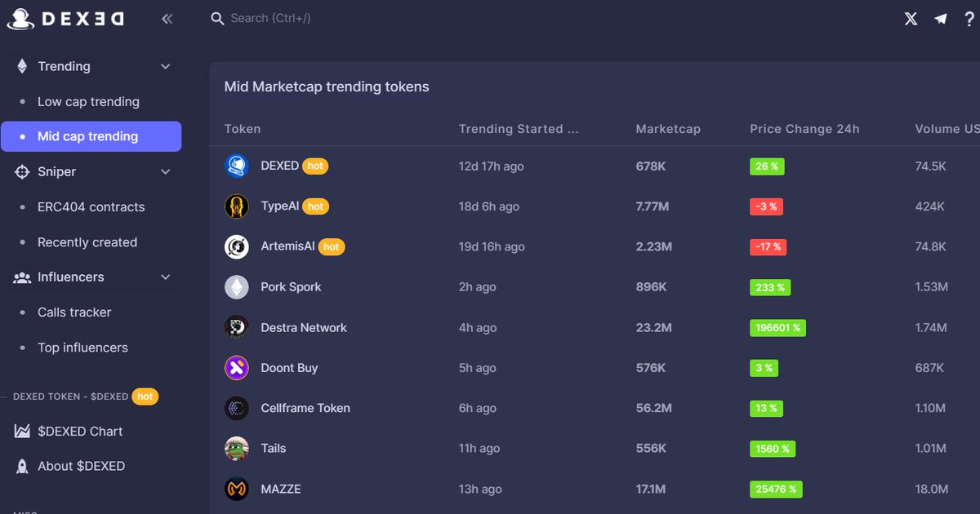Viewport: 980px width, 514px height.
Task: Click Doont Buy token logo
Action: click(x=236, y=368)
